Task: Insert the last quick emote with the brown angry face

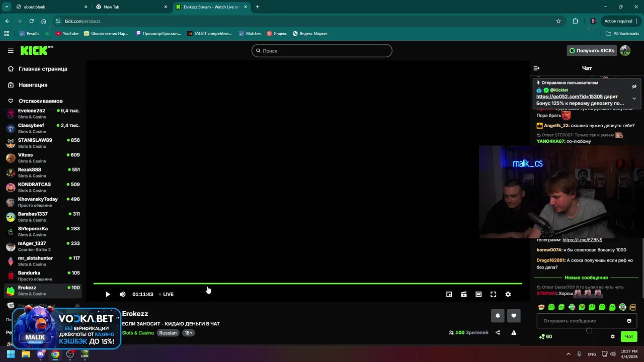Action: click(632, 307)
